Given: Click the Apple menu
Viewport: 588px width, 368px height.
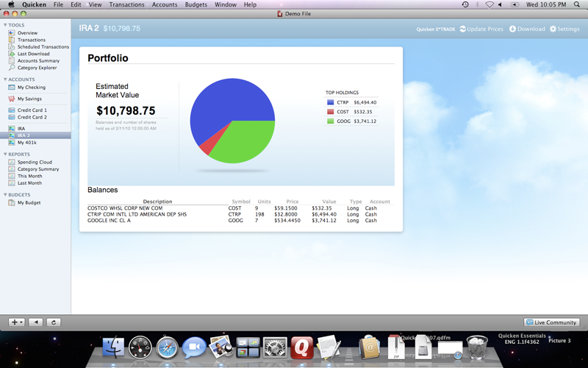Looking at the screenshot, I should click(x=11, y=4).
